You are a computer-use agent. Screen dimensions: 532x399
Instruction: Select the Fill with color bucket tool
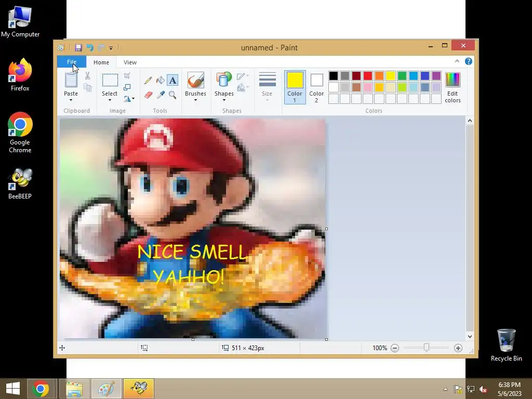(x=161, y=80)
